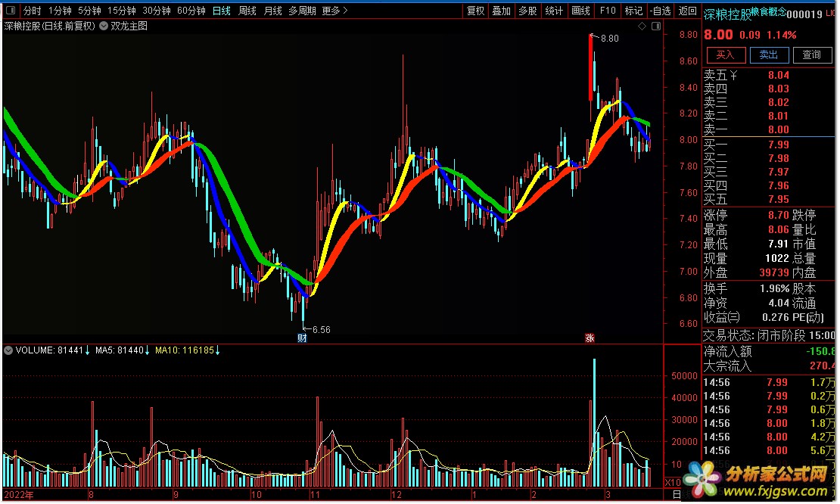
Task: Toggle the left sidebar panel icon
Action: point(10,10)
